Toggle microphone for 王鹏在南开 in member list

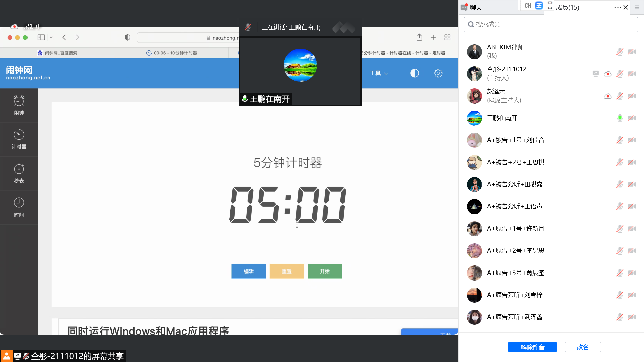tap(620, 118)
